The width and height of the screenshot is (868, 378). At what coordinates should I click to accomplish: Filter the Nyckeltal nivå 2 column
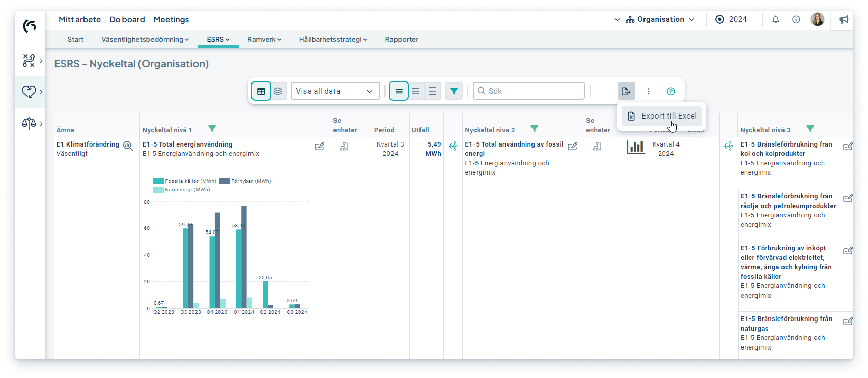click(x=534, y=129)
